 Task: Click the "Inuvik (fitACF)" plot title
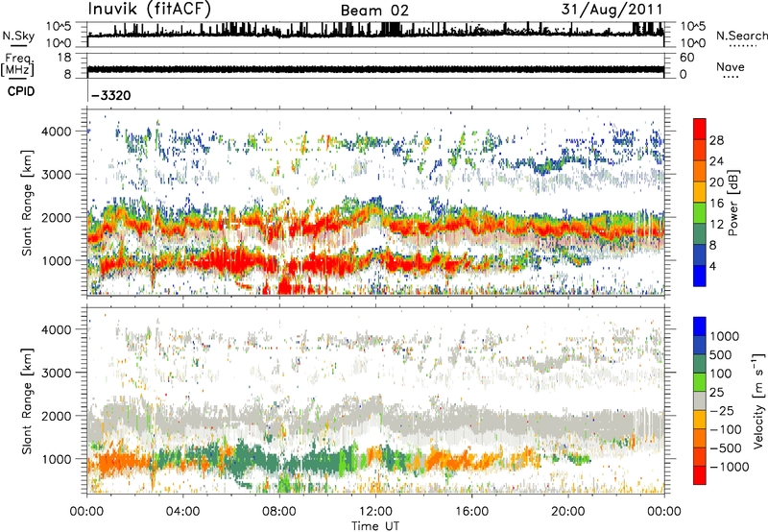pyautogui.click(x=149, y=9)
